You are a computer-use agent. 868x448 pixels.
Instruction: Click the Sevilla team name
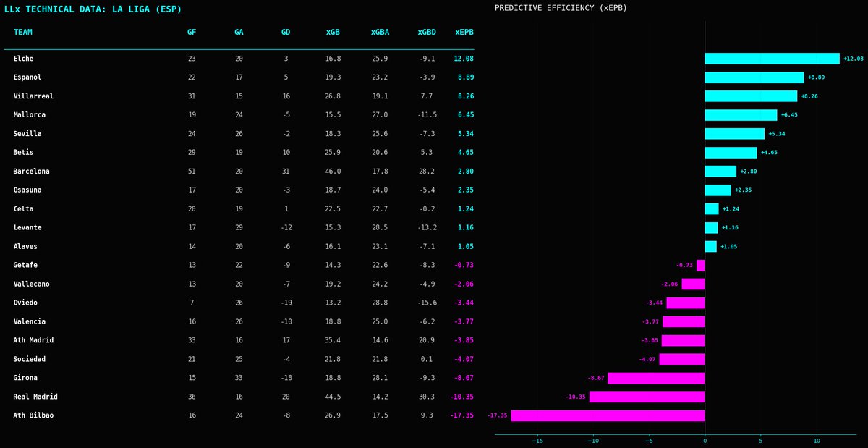[27, 134]
